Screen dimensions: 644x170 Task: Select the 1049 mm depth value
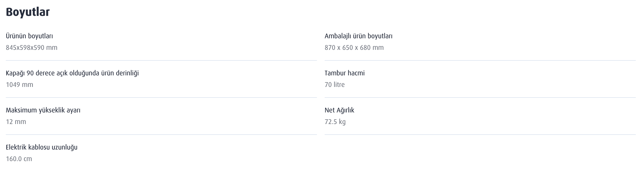pos(20,85)
